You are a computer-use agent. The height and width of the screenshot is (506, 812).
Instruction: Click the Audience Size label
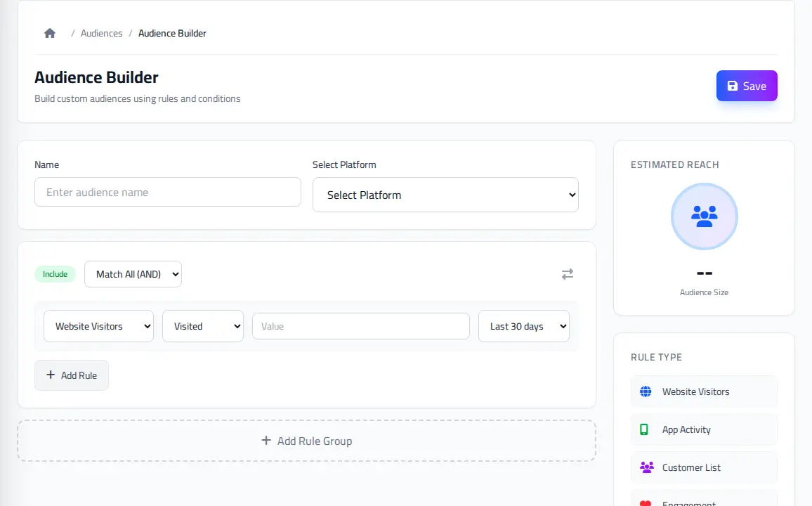click(704, 292)
